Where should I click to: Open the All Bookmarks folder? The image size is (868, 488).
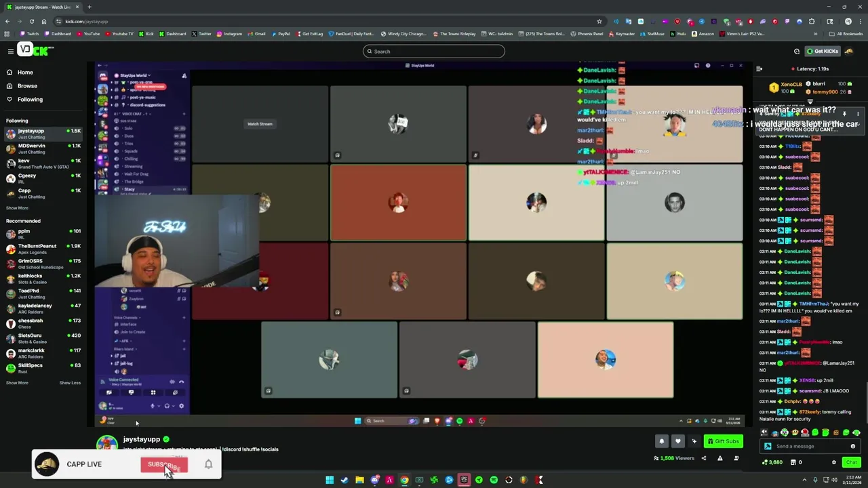[x=846, y=33]
